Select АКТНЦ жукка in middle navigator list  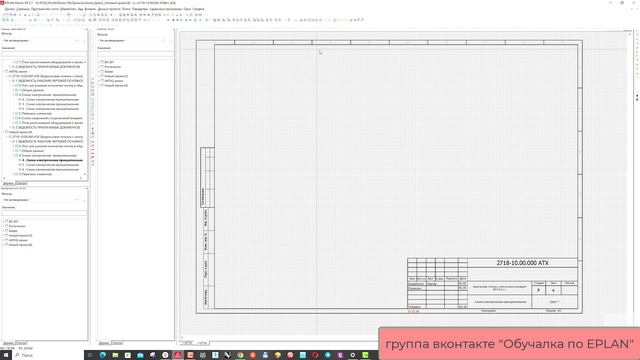[x=114, y=81]
